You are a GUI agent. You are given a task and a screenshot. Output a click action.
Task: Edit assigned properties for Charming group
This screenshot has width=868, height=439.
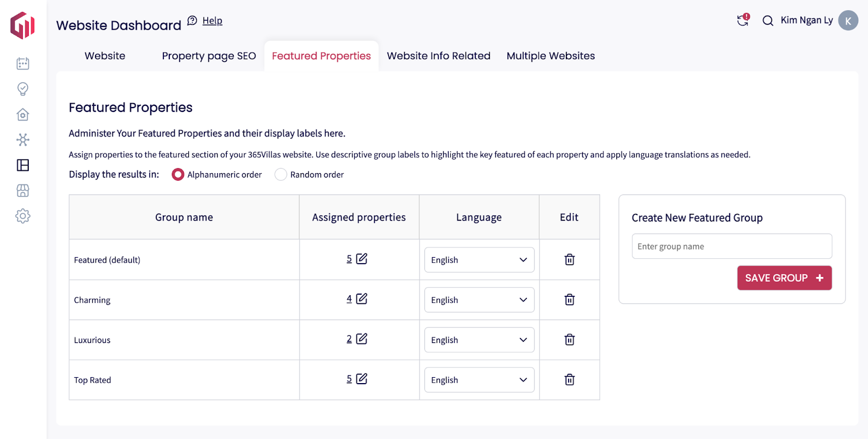pos(362,299)
